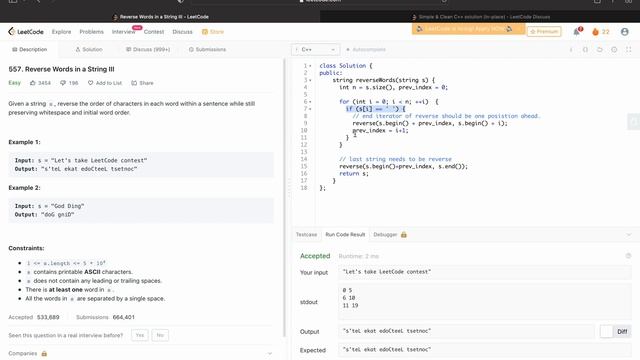640x360 pixels.
Task: Open the user profile avatar
Action: pos(624,31)
